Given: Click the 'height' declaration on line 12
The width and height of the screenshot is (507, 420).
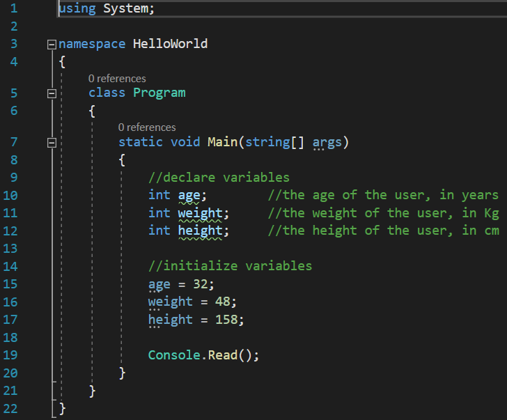Looking at the screenshot, I should 200,231.
